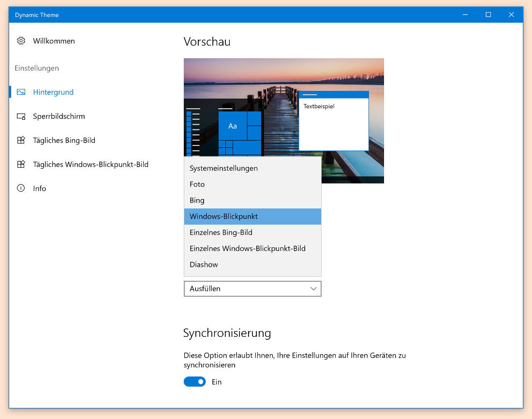This screenshot has width=532, height=419.
Task: Choose Systemeinstellungen from the dropdown list
Action: coord(253,168)
